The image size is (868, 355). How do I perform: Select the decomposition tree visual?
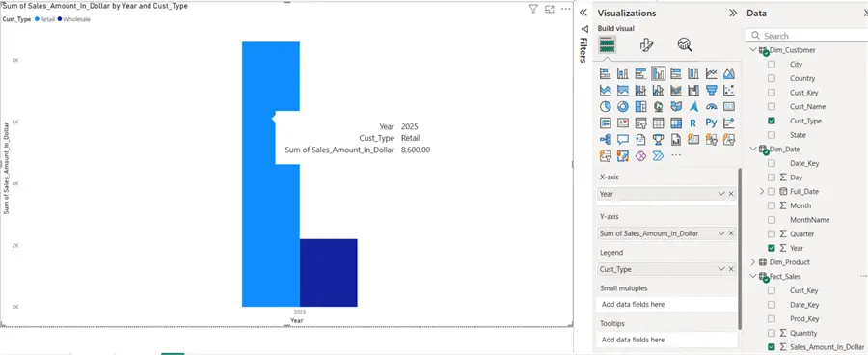[605, 140]
